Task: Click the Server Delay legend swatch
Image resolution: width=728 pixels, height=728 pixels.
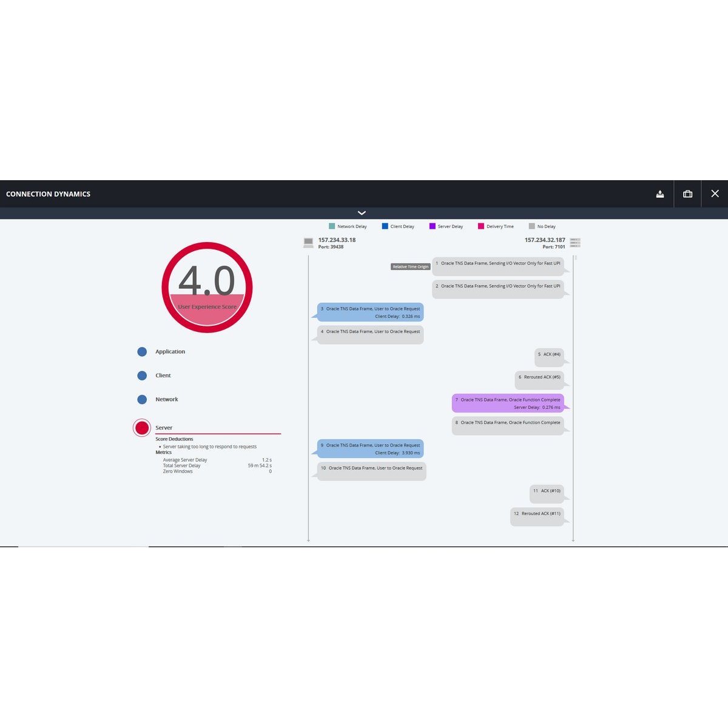Action: [x=433, y=226]
